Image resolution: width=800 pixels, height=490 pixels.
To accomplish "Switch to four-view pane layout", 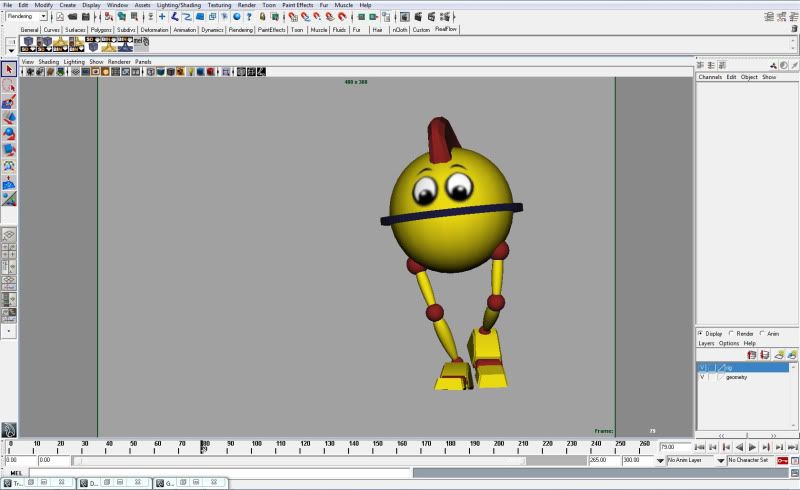I will (x=9, y=251).
